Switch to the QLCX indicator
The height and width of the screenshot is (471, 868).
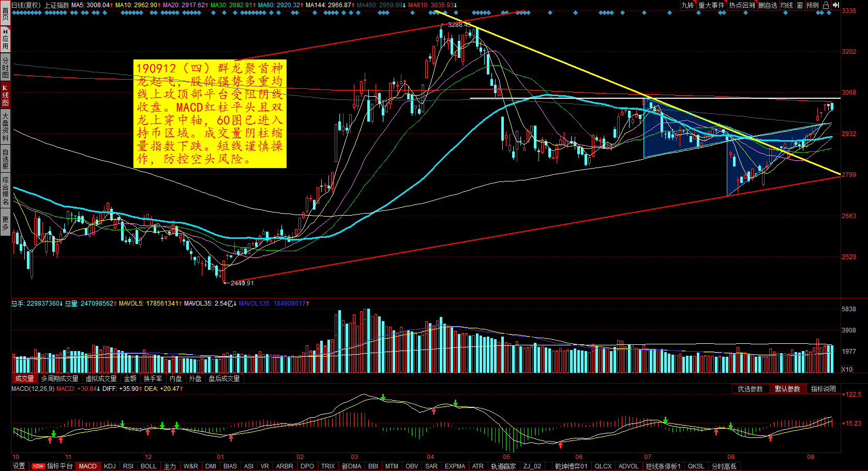(603, 466)
